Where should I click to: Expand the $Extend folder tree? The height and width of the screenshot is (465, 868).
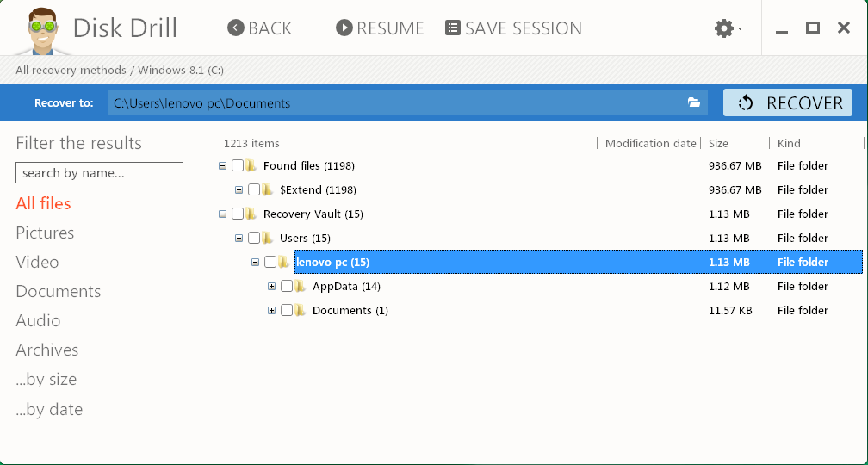click(239, 190)
